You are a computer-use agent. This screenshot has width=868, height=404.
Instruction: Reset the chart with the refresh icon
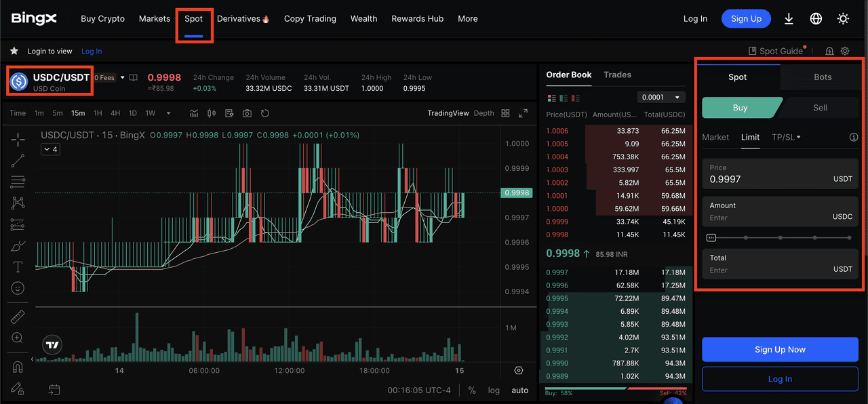pos(265,113)
